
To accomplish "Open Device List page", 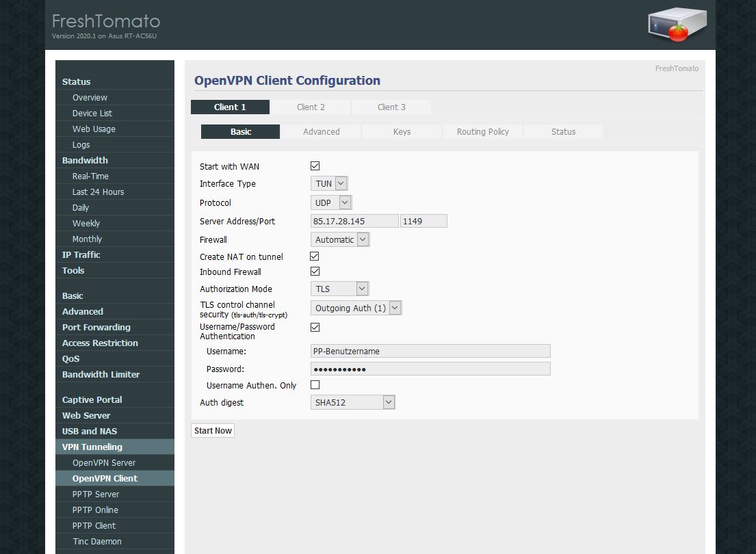I will point(115,114).
